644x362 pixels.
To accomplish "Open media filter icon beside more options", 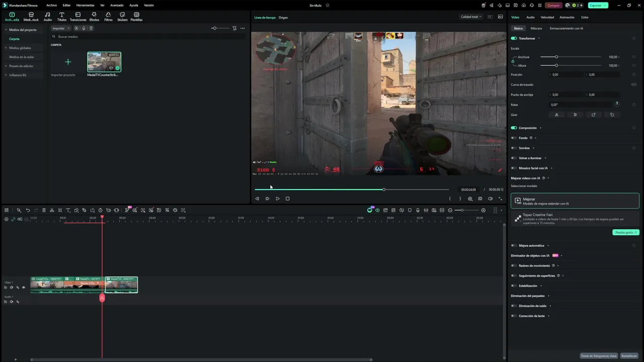I will point(234,28).
